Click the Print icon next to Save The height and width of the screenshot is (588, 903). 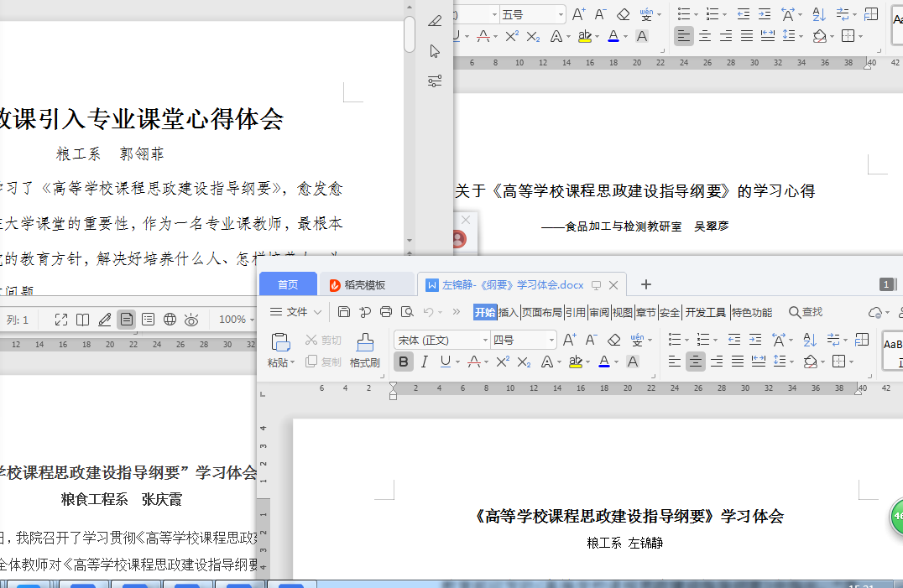(386, 312)
